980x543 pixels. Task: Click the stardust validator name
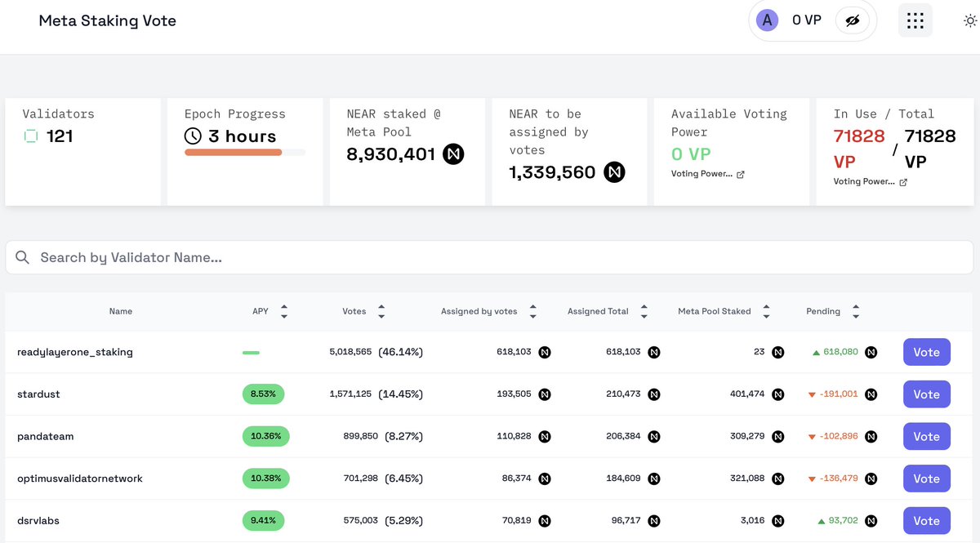point(38,394)
